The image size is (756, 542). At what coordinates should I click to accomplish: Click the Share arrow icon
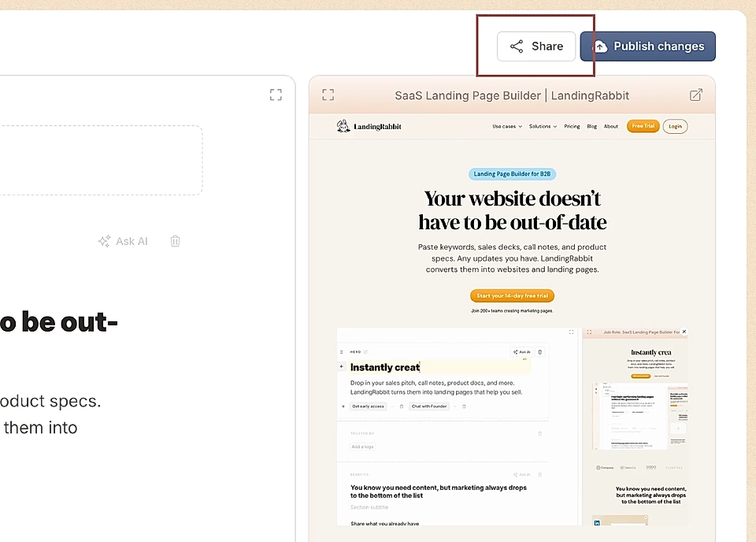tap(517, 46)
